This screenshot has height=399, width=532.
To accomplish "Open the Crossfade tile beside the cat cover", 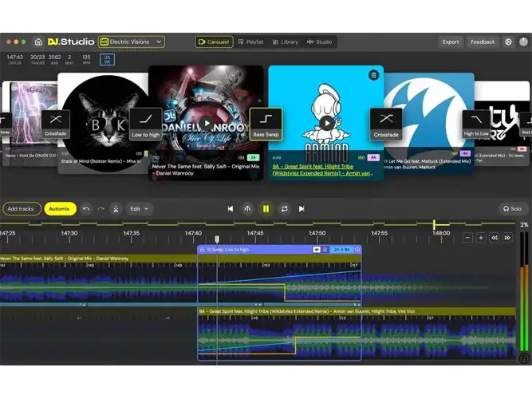I will point(56,124).
